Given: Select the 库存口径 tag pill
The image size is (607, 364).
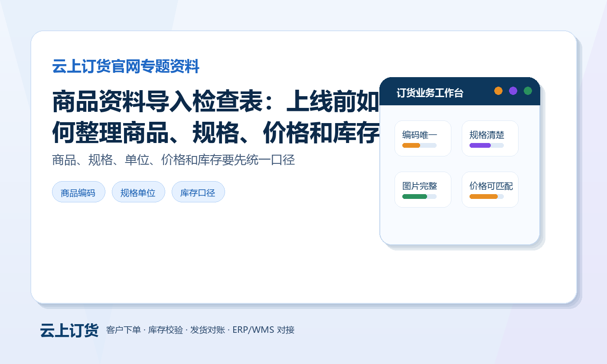Looking at the screenshot, I should pyautogui.click(x=198, y=192).
